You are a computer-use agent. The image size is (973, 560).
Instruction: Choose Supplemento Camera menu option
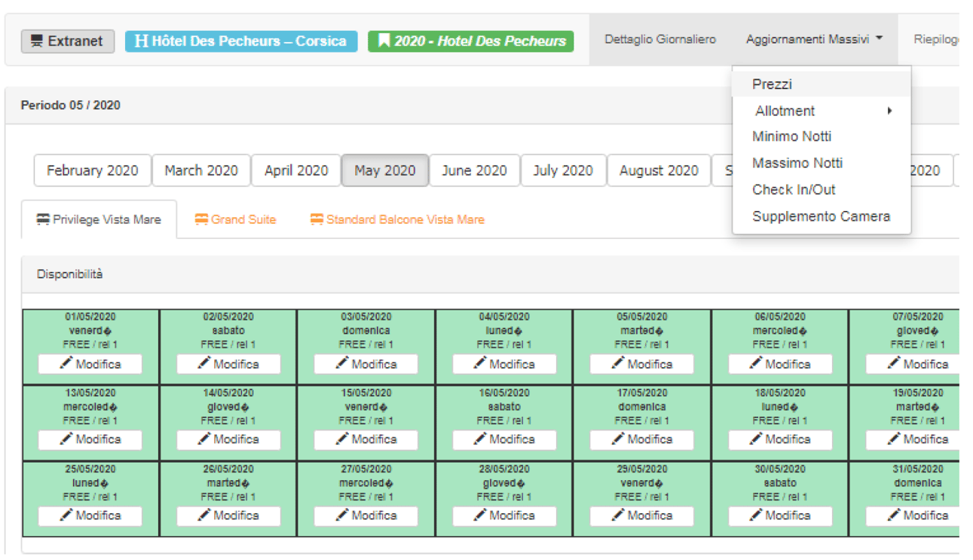click(x=822, y=216)
